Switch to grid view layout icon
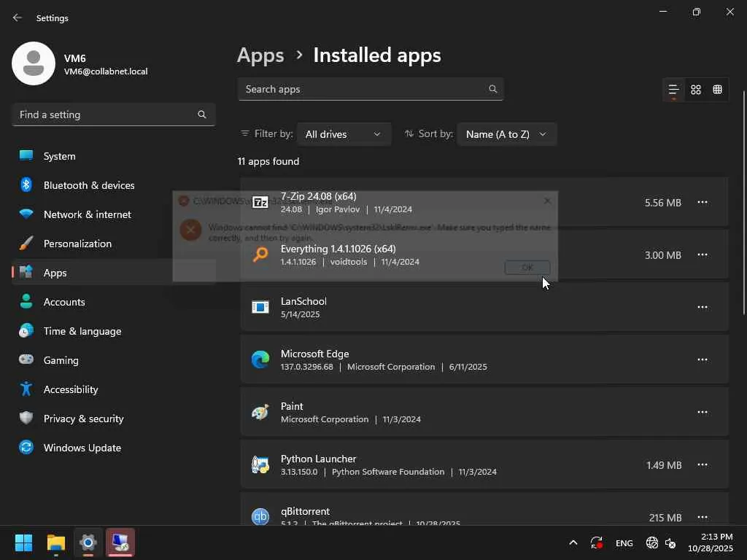The image size is (747, 560). [696, 90]
